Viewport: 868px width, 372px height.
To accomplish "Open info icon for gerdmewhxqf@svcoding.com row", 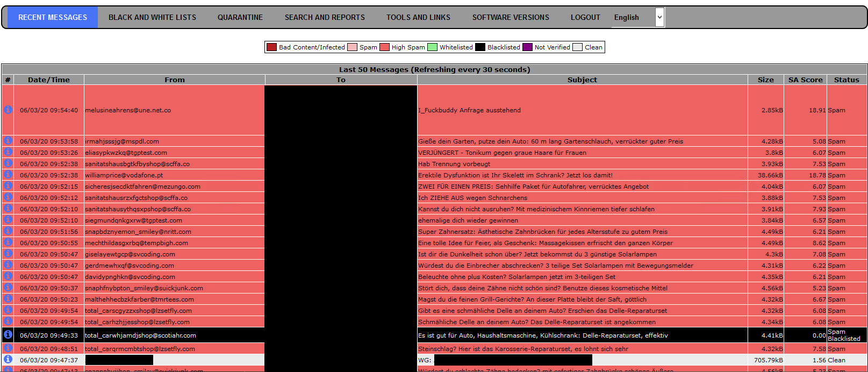I will point(8,265).
